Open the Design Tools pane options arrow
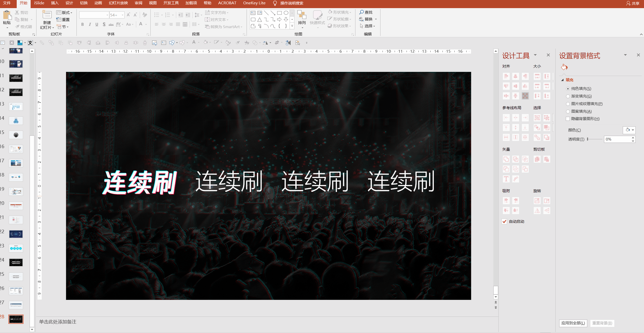Image resolution: width=644 pixels, height=333 pixels. pyautogui.click(x=535, y=55)
